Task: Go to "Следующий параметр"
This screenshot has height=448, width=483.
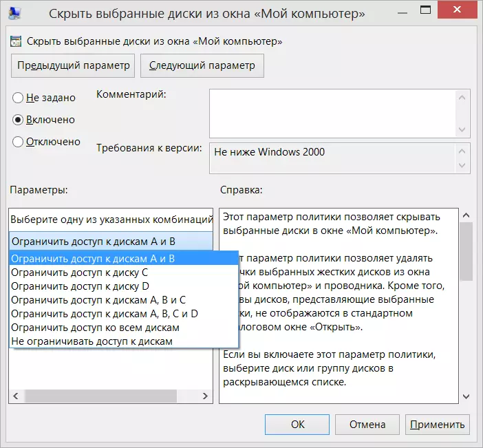Action: [x=202, y=65]
